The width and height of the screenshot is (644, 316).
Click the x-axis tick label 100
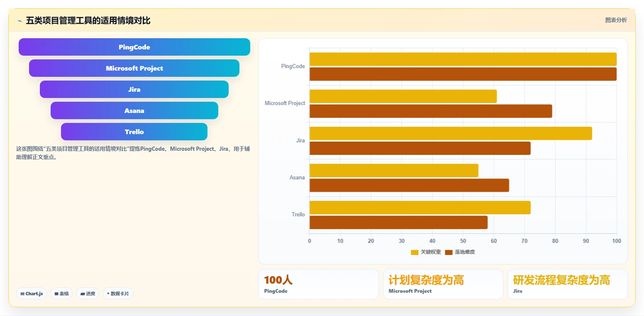click(616, 241)
